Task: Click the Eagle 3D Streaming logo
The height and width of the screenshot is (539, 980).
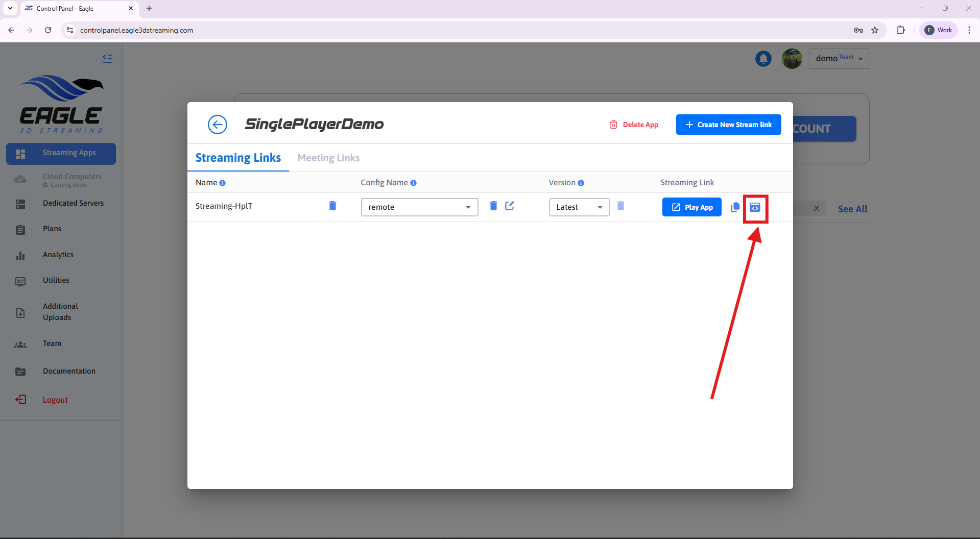Action: coord(61,104)
